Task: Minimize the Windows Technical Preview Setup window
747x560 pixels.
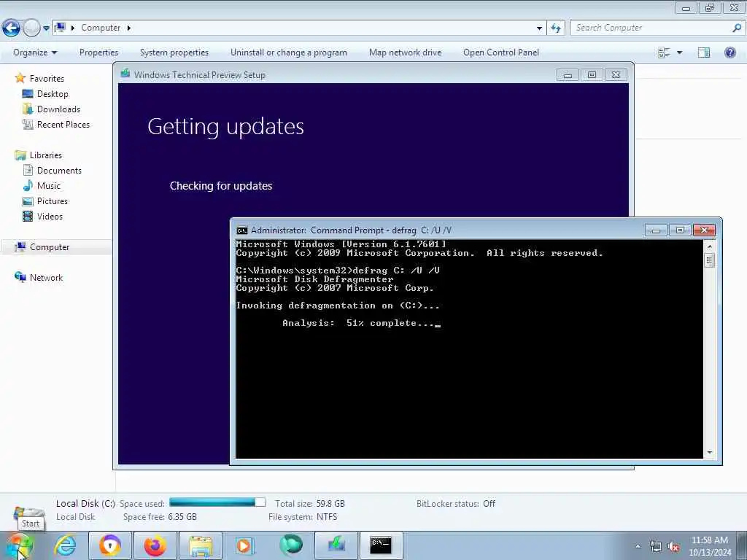Action: (568, 75)
